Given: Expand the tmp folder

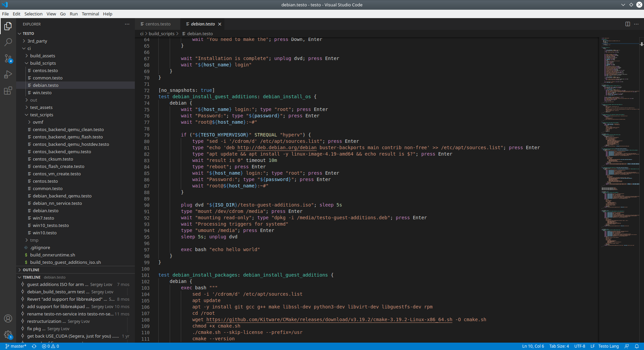Looking at the screenshot, I should (x=75, y=240).
